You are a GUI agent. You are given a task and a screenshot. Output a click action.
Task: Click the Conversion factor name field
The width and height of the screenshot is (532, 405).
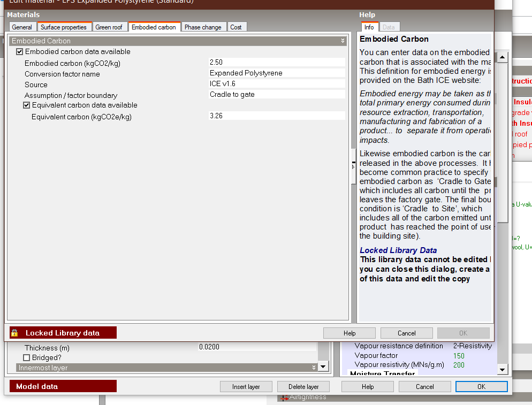tap(277, 73)
